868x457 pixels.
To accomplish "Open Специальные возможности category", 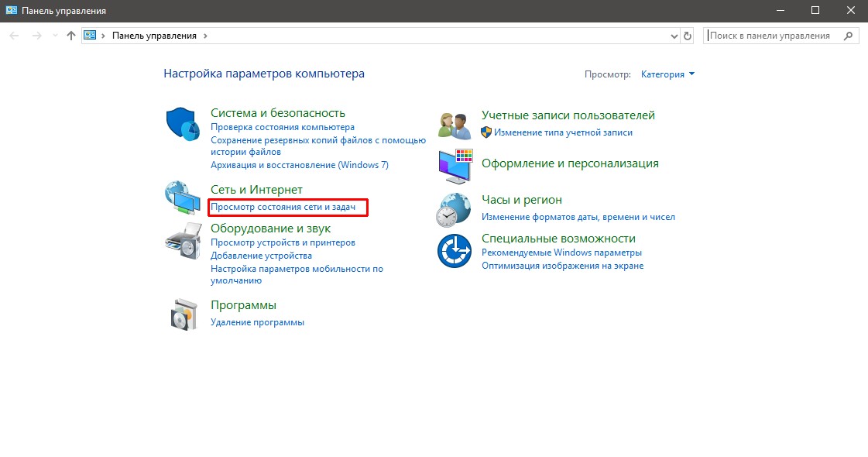I will tap(558, 239).
